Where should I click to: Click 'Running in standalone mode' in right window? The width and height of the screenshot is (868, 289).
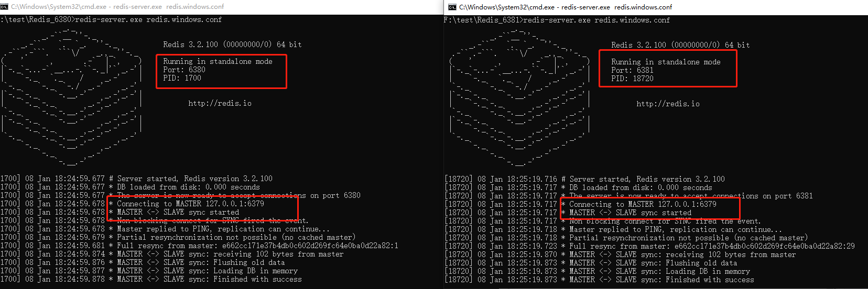pos(666,62)
